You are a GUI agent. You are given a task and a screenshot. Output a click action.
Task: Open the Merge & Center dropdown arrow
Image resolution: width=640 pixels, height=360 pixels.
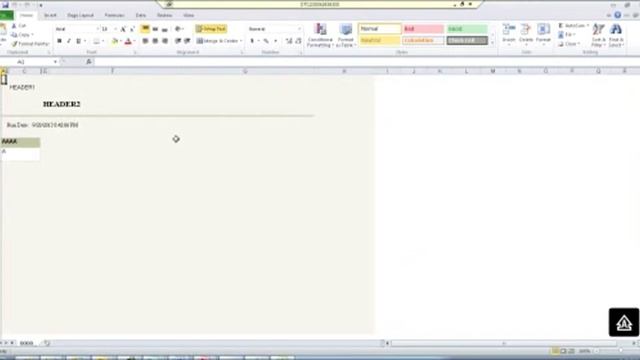(241, 41)
